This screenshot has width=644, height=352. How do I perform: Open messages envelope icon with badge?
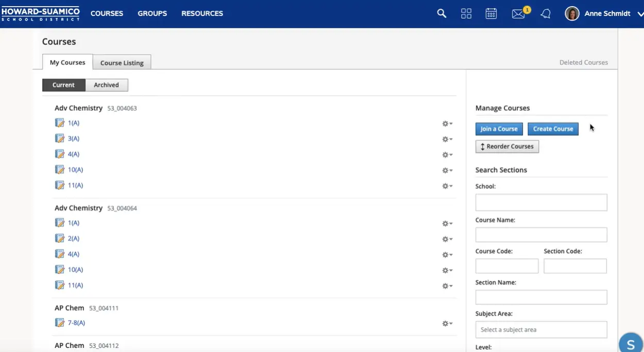coord(518,14)
